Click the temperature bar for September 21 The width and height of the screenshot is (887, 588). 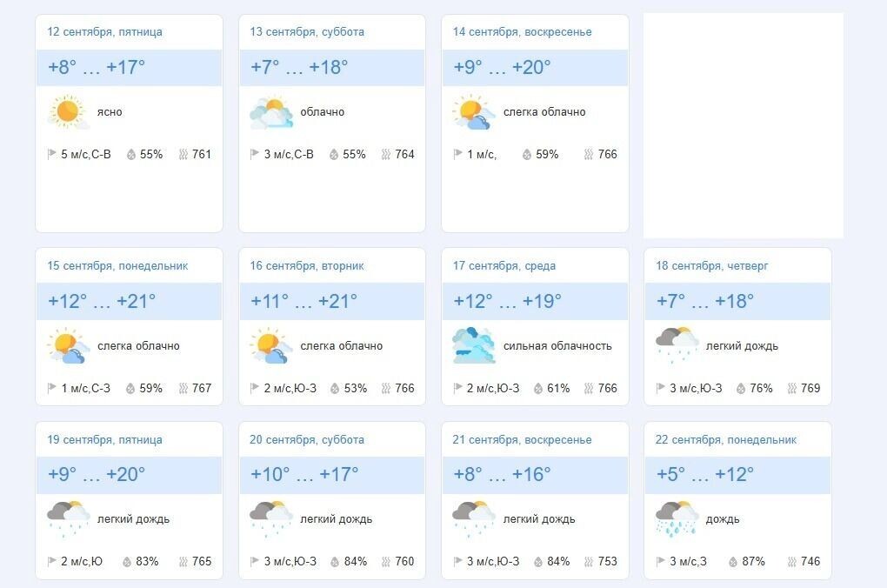pyautogui.click(x=535, y=475)
